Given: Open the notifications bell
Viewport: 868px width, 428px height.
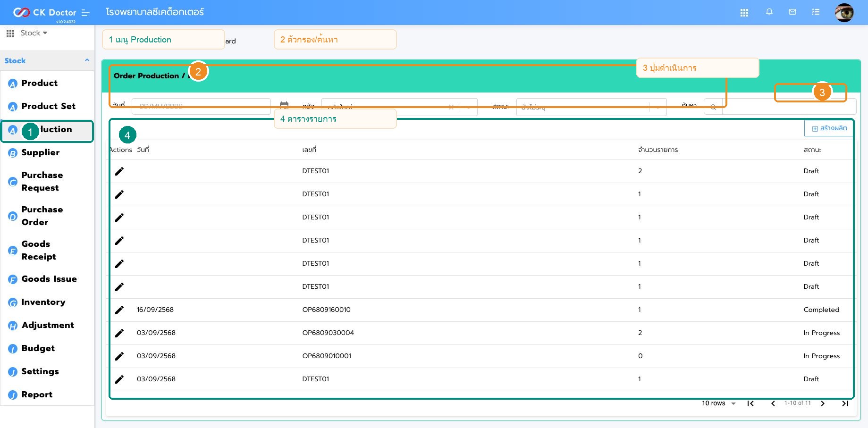Looking at the screenshot, I should pyautogui.click(x=769, y=12).
